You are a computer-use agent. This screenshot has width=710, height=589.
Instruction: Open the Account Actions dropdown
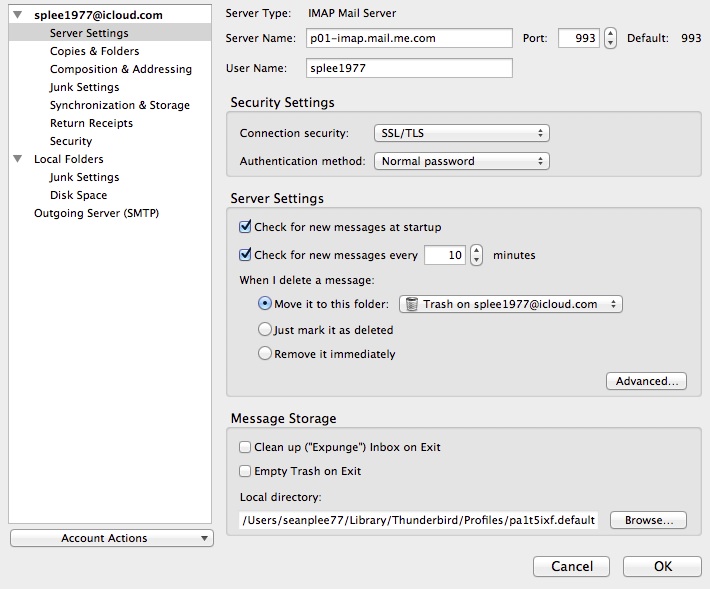tap(111, 538)
